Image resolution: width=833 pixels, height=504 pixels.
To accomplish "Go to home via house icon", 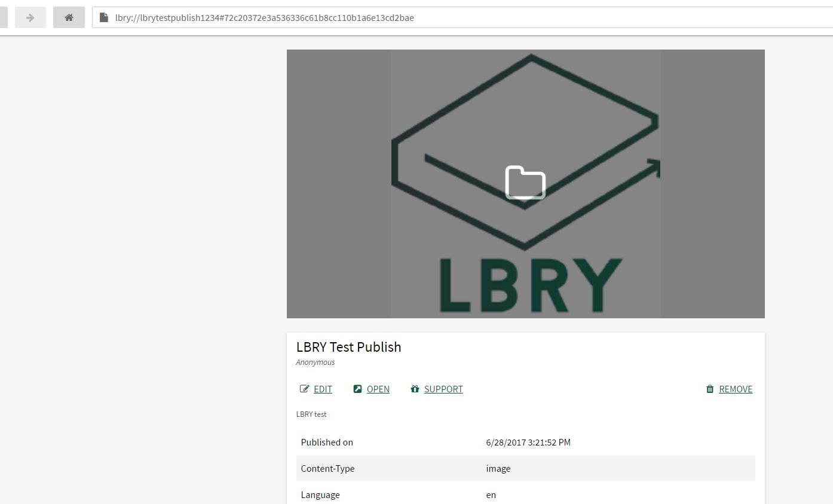I will [x=69, y=17].
